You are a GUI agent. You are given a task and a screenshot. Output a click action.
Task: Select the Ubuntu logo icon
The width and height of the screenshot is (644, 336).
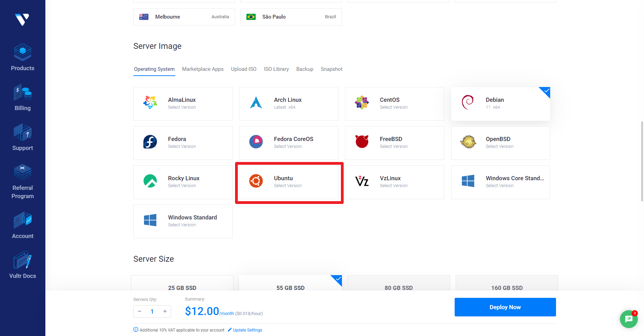click(x=256, y=181)
